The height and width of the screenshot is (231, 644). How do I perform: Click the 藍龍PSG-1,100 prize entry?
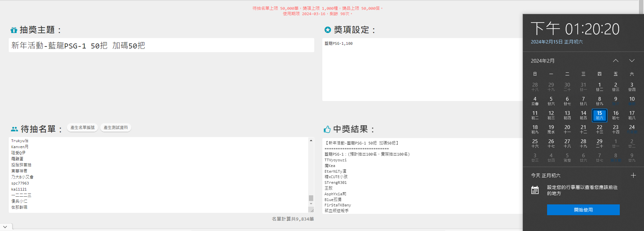tap(338, 43)
